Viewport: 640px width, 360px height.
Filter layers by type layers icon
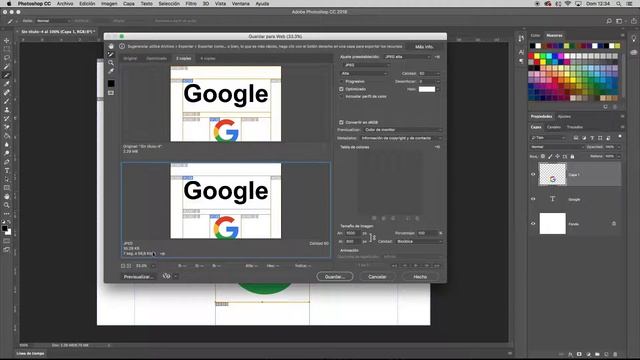tap(592, 138)
